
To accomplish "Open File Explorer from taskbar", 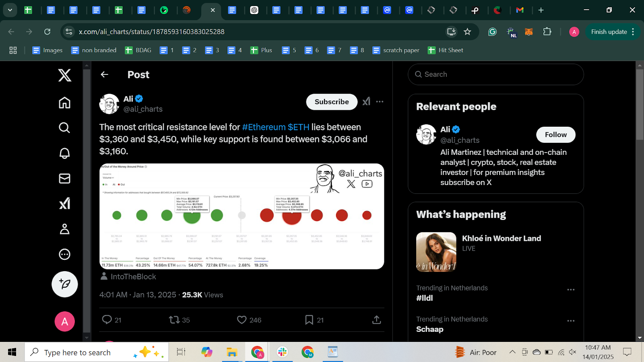I will point(232,352).
